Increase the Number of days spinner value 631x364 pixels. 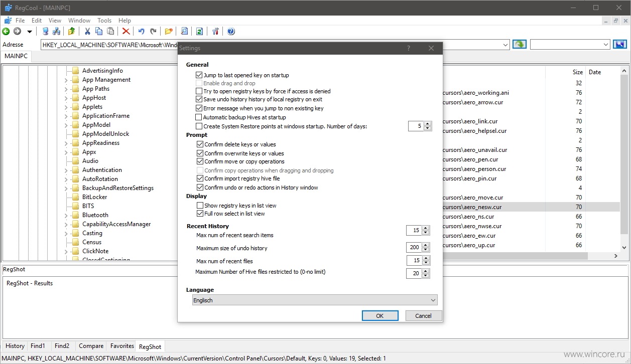[x=428, y=124]
